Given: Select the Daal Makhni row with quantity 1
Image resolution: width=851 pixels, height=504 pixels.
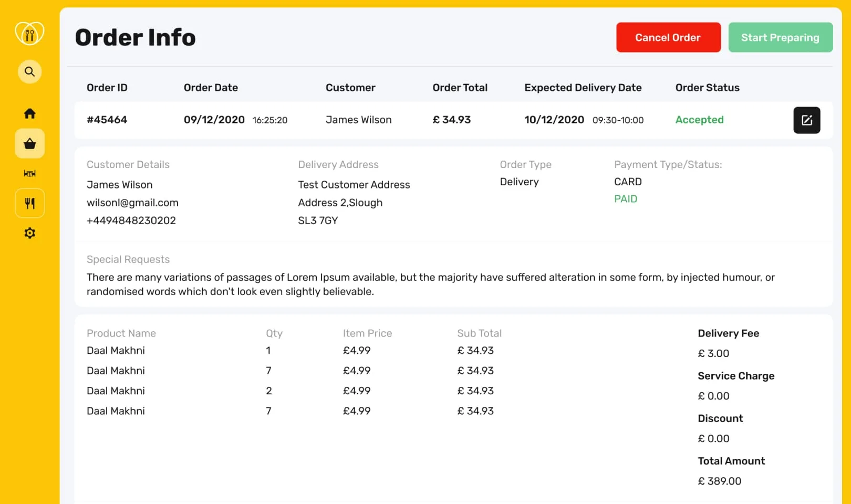Looking at the screenshot, I should (x=116, y=351).
